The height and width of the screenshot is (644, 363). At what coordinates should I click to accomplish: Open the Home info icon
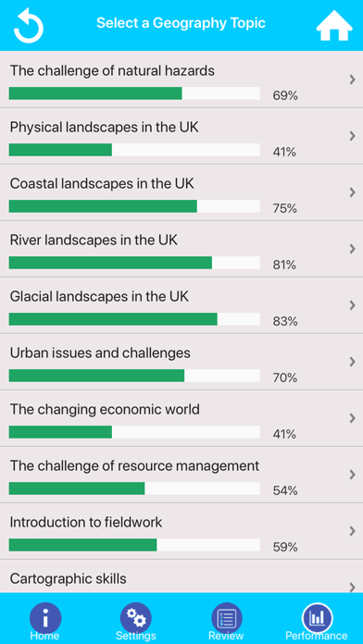point(45,618)
